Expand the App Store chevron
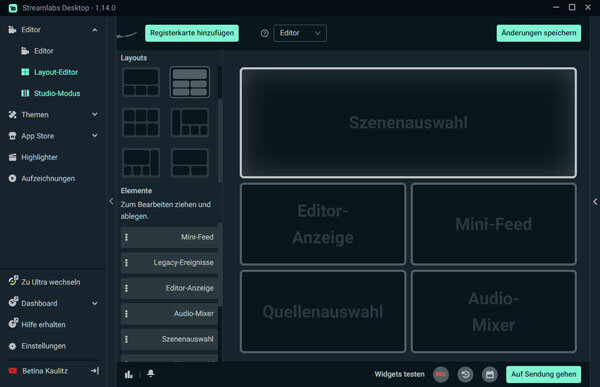600x387 pixels. coord(95,136)
